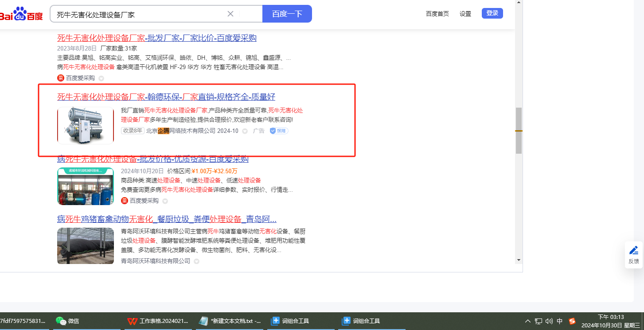Open WeChat 微信 from the taskbar
Image resolution: width=644 pixels, height=330 pixels.
tap(68, 321)
